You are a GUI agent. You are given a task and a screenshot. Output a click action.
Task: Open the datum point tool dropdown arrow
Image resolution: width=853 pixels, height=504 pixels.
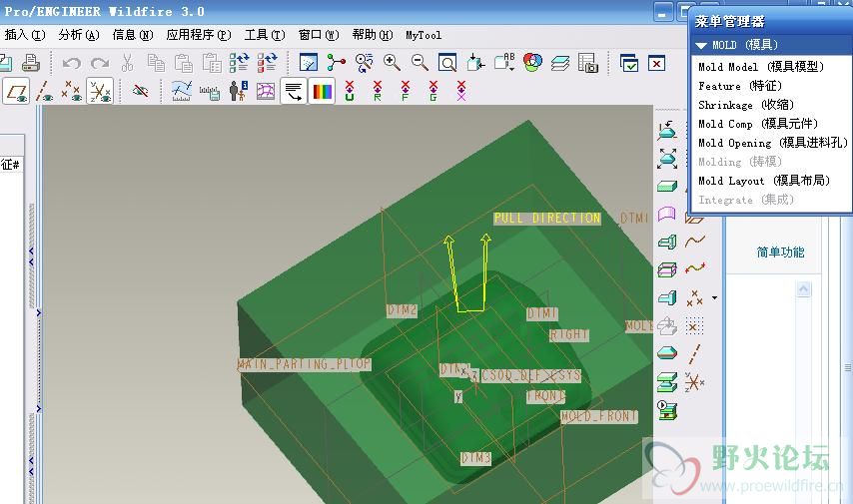(x=714, y=298)
